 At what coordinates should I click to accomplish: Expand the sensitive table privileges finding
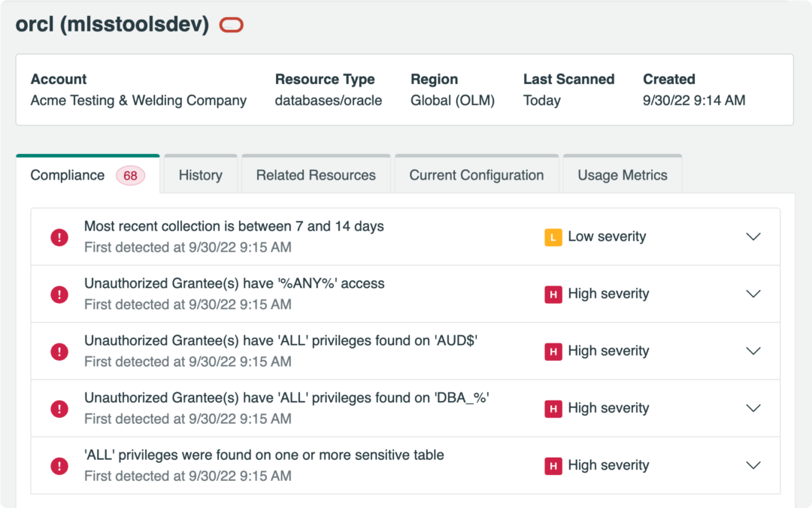coord(753,465)
